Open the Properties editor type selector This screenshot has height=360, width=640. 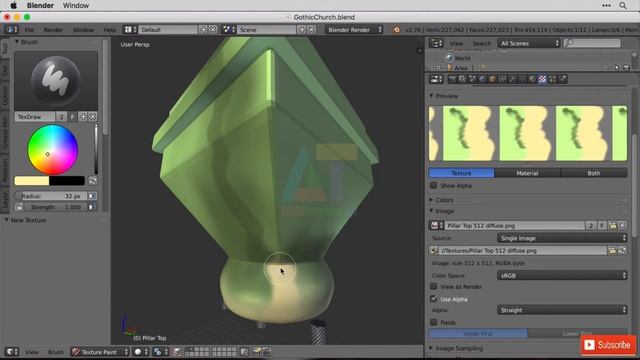pyautogui.click(x=436, y=79)
